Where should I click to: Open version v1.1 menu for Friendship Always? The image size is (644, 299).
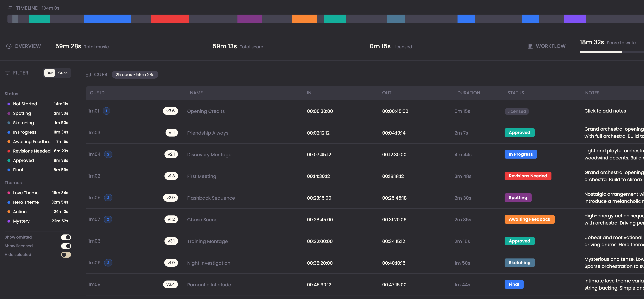tap(172, 133)
